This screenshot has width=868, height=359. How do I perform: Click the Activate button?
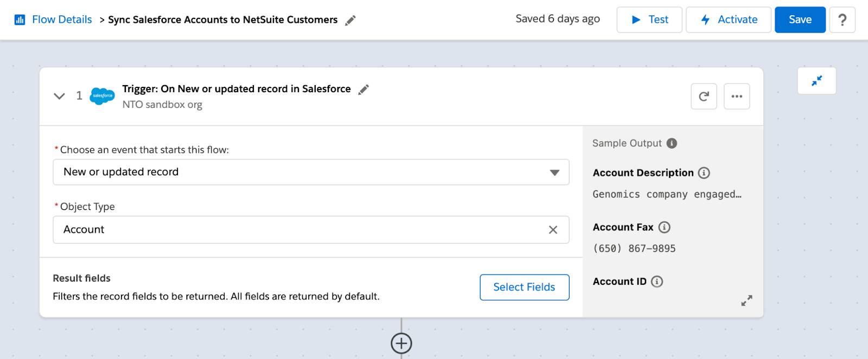(x=728, y=20)
